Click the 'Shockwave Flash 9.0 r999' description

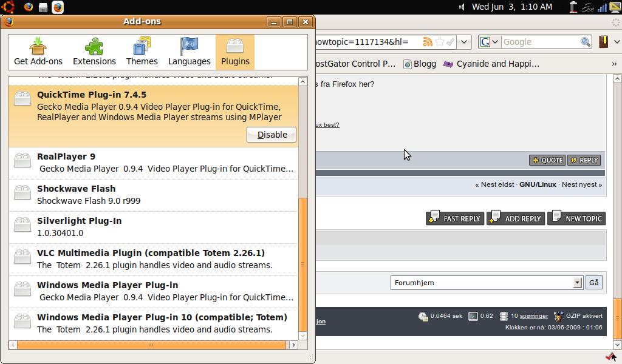pyautogui.click(x=89, y=201)
